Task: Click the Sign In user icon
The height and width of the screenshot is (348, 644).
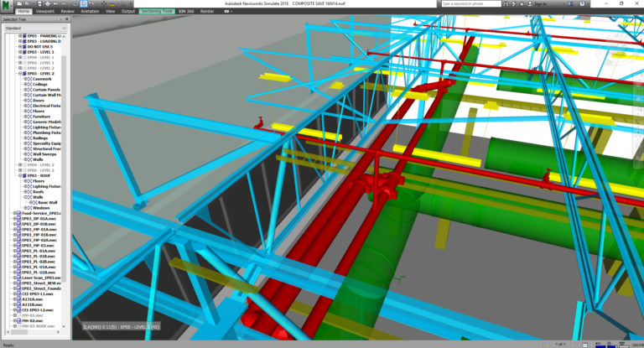Action: click(x=530, y=3)
